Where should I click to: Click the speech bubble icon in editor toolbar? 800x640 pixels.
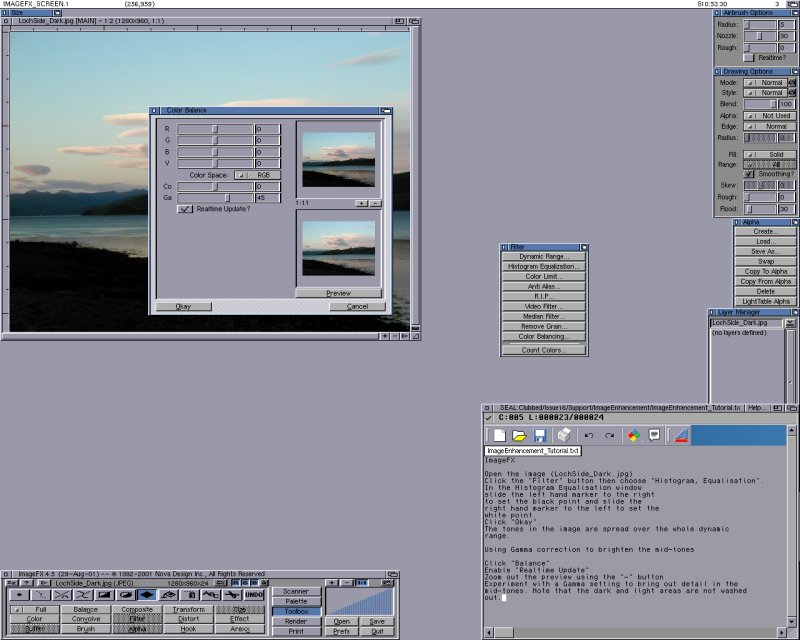pos(654,435)
